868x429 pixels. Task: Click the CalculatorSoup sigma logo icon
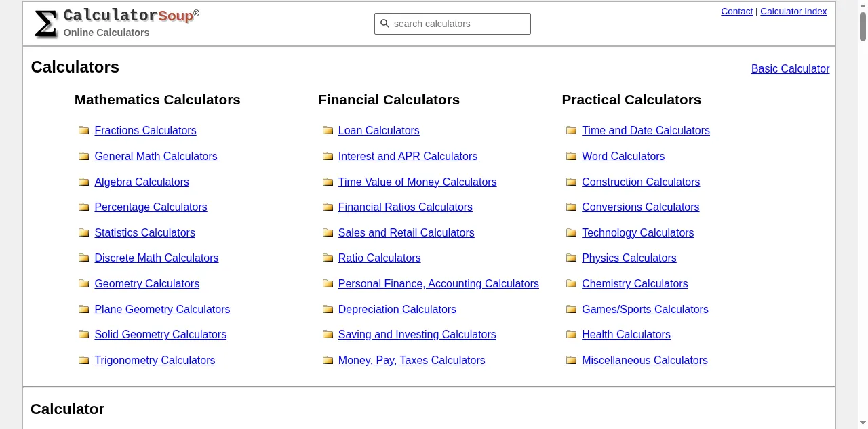click(x=45, y=24)
